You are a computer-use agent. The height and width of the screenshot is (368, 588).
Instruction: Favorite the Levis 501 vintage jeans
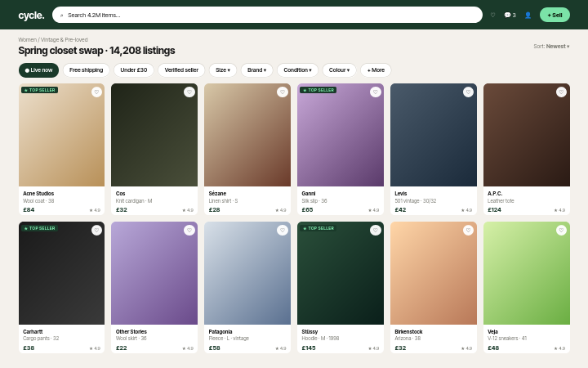[468, 92]
